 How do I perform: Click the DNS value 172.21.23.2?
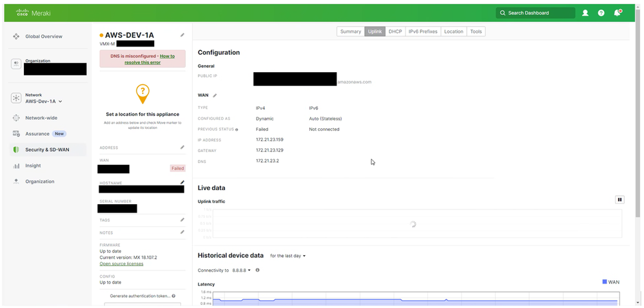268,161
